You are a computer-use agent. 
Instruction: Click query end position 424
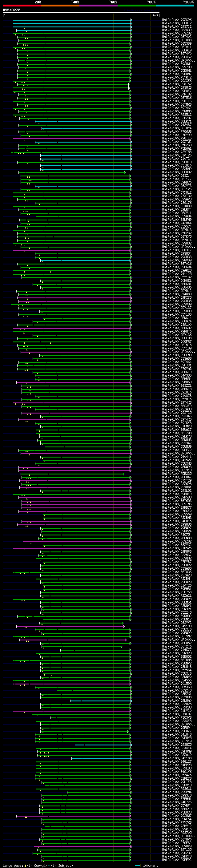(155, 15)
